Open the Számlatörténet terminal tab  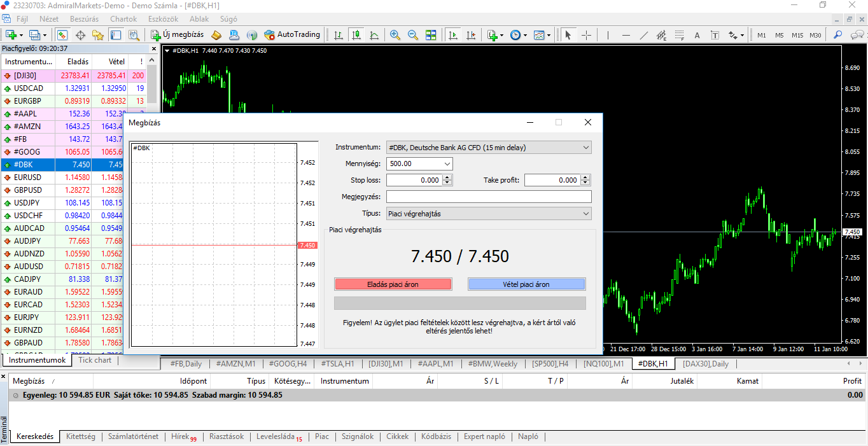133,436
